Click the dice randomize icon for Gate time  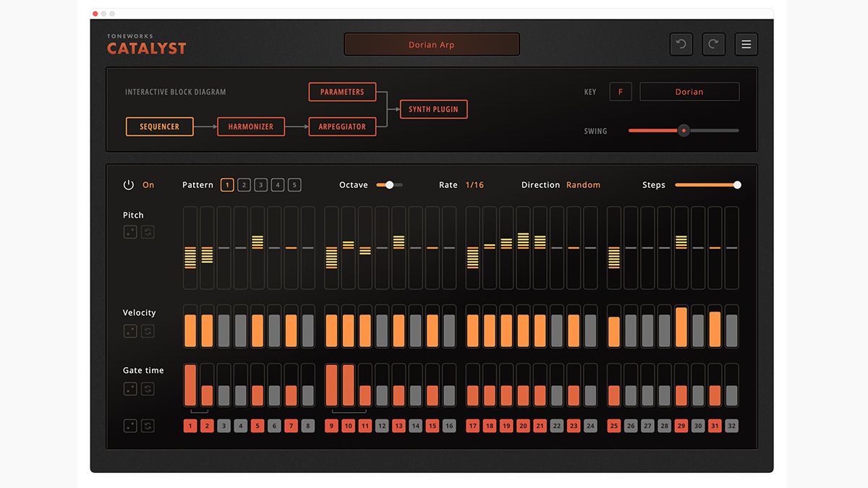pyautogui.click(x=130, y=388)
